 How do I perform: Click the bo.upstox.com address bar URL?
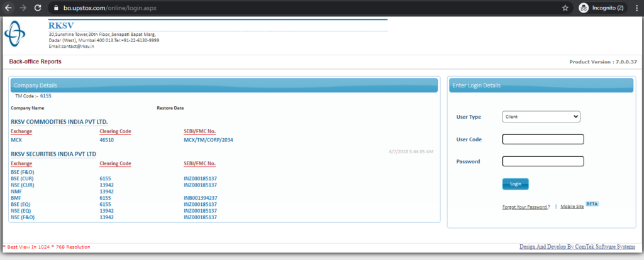[x=110, y=8]
